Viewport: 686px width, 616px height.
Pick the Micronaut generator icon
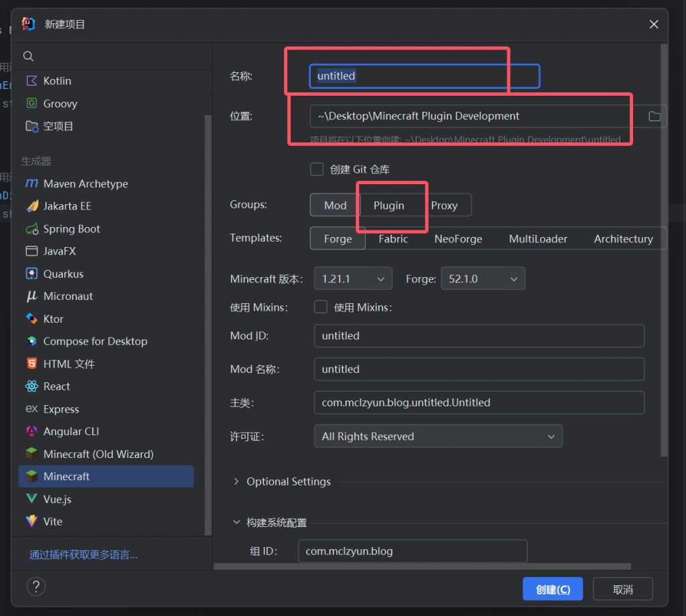click(31, 296)
